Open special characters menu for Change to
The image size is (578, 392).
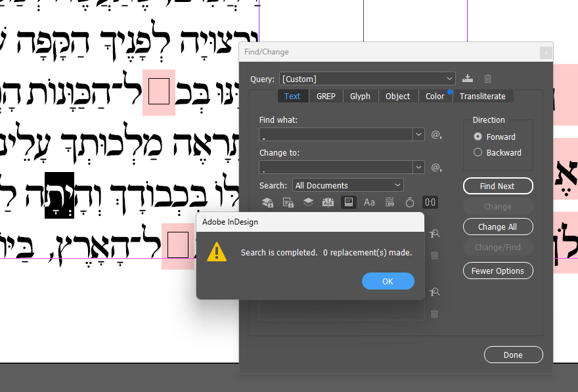(436, 167)
